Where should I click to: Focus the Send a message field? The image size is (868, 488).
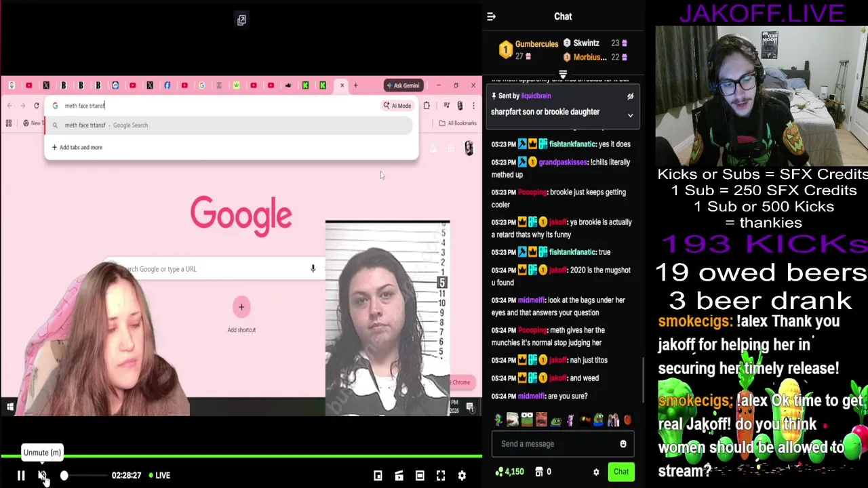[563, 444]
